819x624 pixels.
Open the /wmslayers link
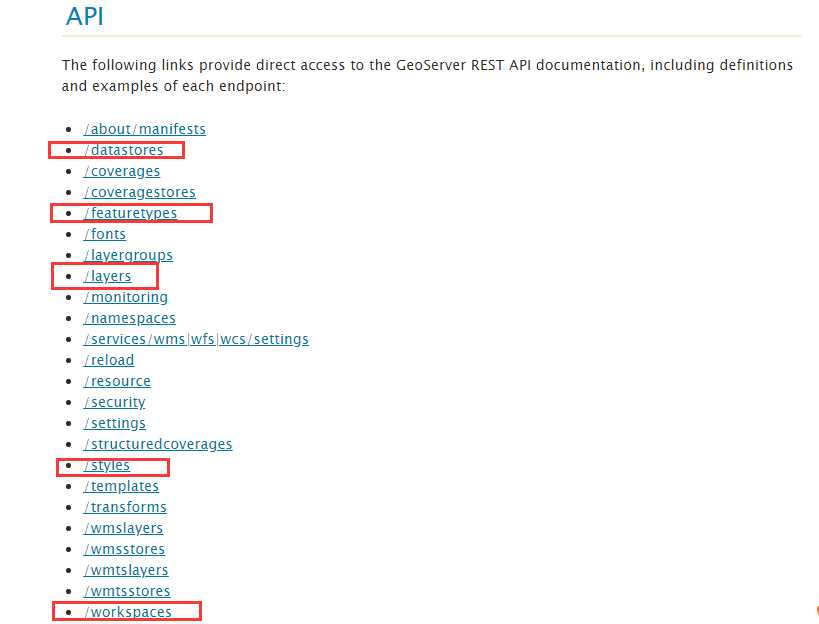(x=123, y=528)
